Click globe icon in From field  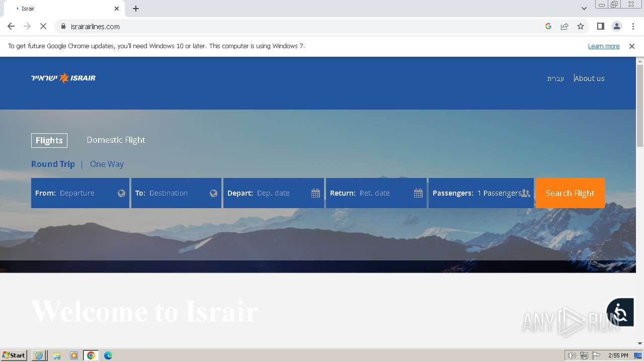pyautogui.click(x=122, y=193)
